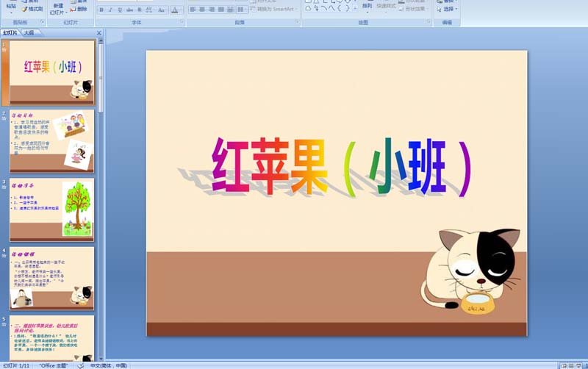Expand the Select dropdown in editing group

click(x=449, y=9)
